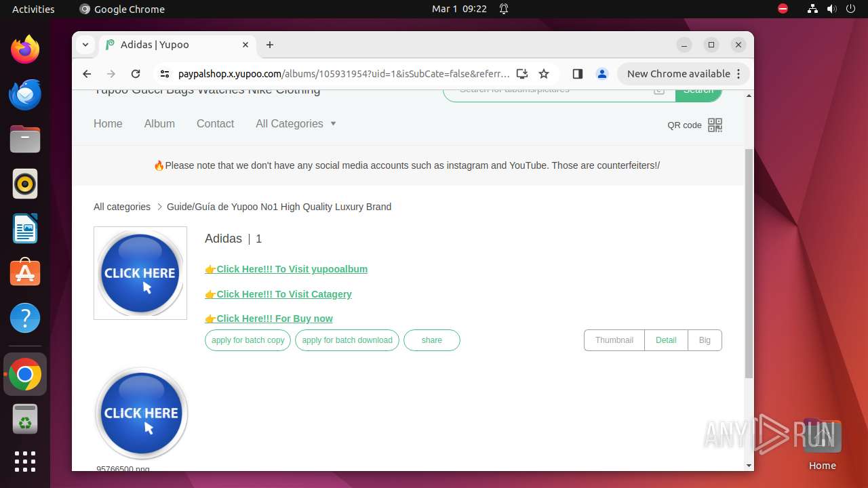Open the Contact menu item
This screenshot has height=488, width=868.
[x=215, y=123]
